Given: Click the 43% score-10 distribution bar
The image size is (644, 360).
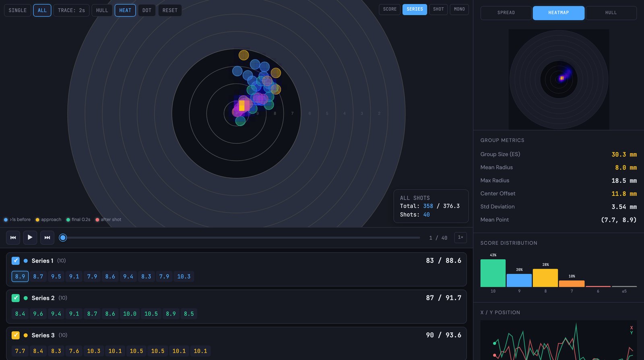Looking at the screenshot, I should click(x=493, y=273).
